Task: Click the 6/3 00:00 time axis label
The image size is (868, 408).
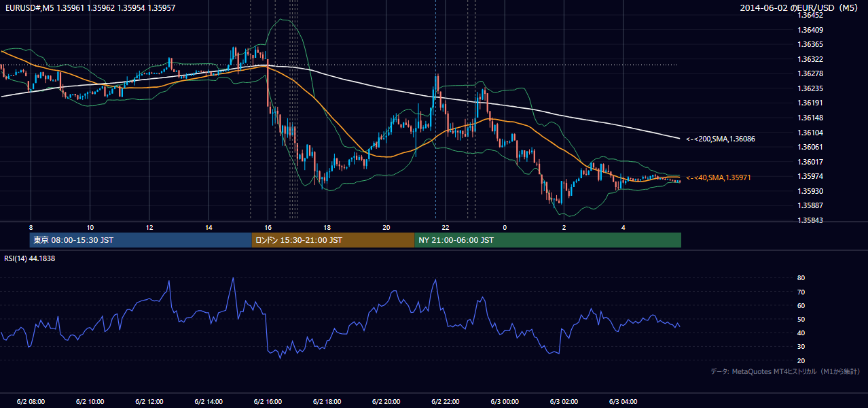Action: tap(505, 401)
